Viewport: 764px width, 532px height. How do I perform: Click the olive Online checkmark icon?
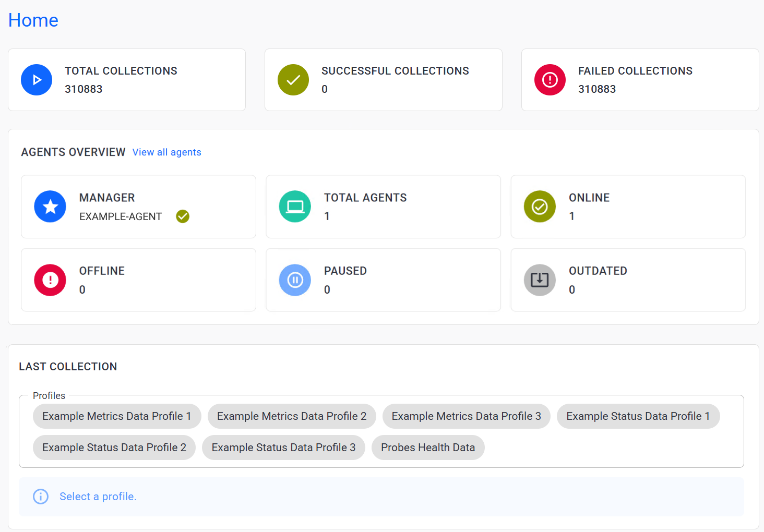540,207
